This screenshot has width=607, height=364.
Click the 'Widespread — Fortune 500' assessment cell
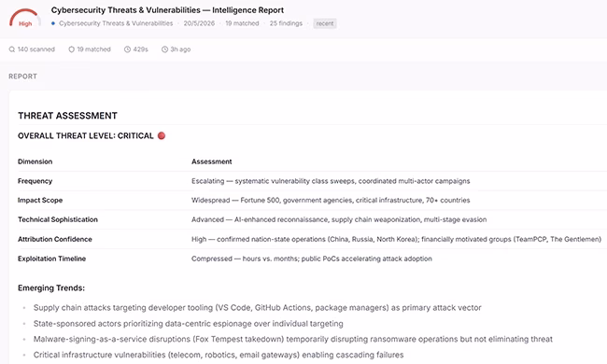331,201
